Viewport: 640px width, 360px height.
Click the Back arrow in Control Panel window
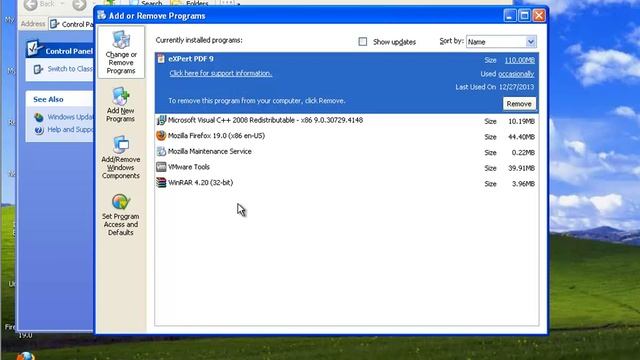(x=31, y=5)
